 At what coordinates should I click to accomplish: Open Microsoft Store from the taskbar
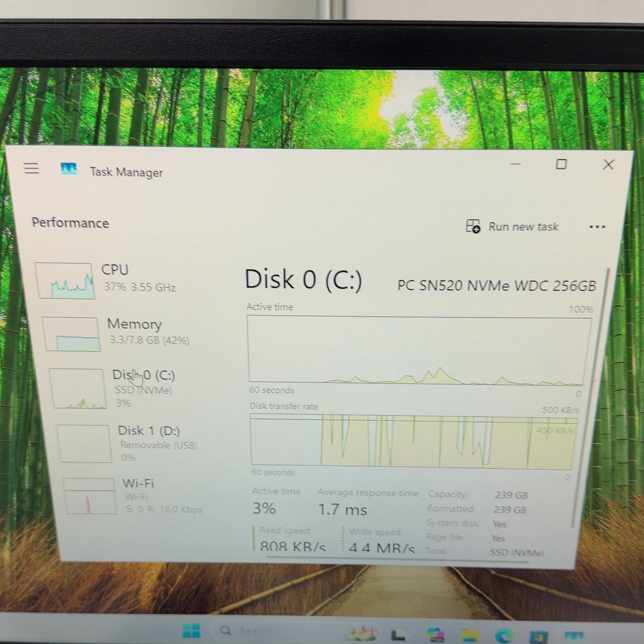[539, 636]
